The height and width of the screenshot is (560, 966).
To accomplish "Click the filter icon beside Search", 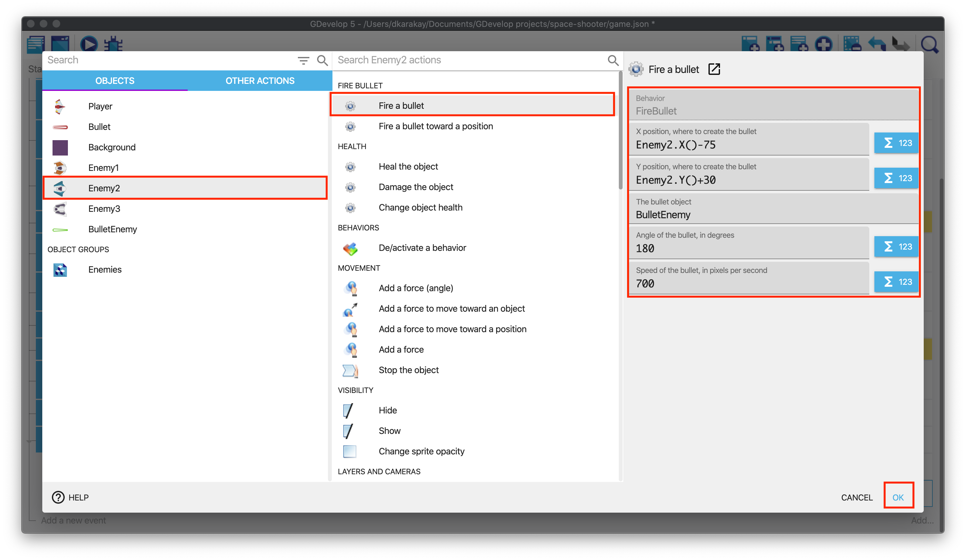I will click(x=303, y=60).
